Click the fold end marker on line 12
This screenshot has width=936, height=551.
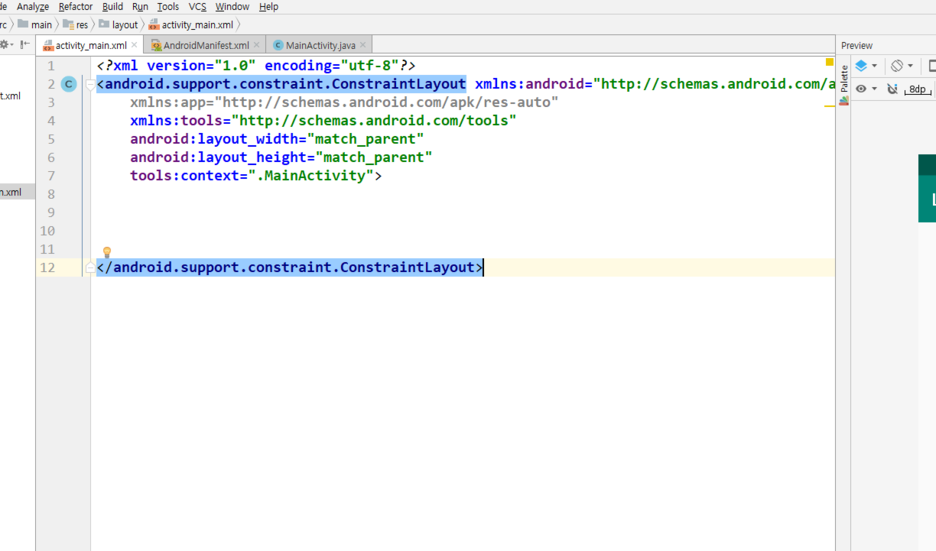pos(90,267)
